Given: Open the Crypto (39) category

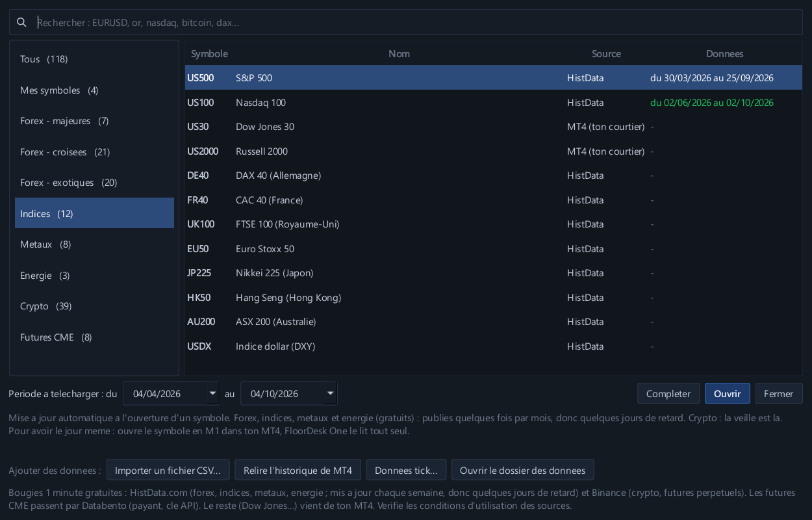Looking at the screenshot, I should [x=94, y=306].
